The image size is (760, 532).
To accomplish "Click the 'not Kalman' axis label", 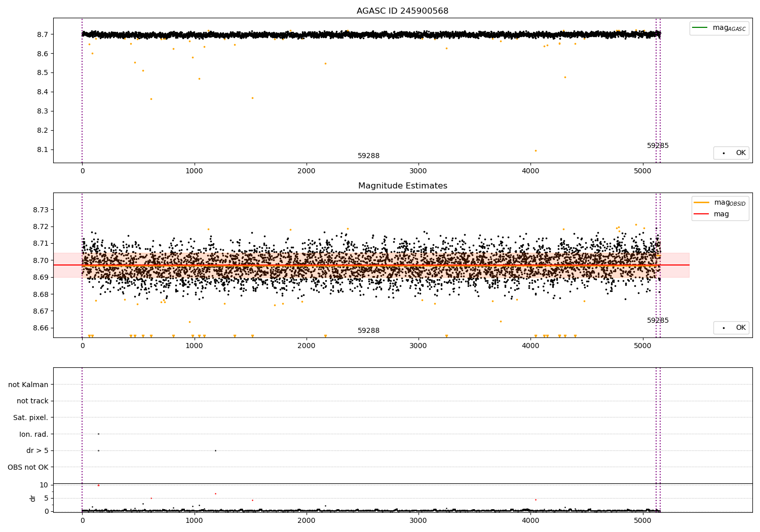I will pos(28,385).
